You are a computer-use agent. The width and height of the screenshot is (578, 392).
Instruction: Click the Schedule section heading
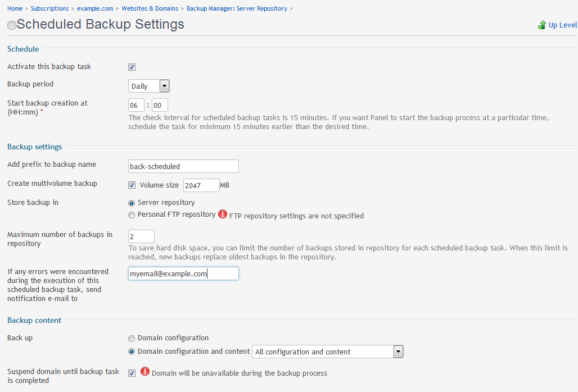[x=23, y=49]
